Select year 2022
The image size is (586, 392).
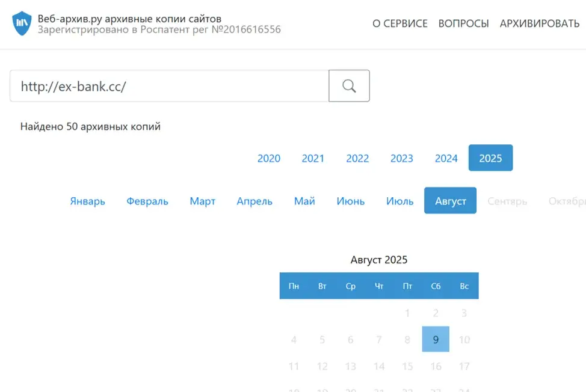tap(357, 158)
